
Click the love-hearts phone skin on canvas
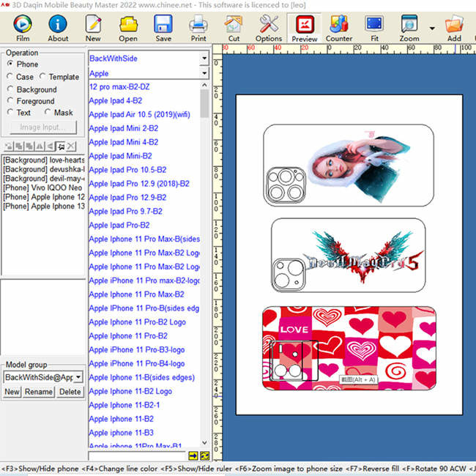pyautogui.click(x=349, y=348)
